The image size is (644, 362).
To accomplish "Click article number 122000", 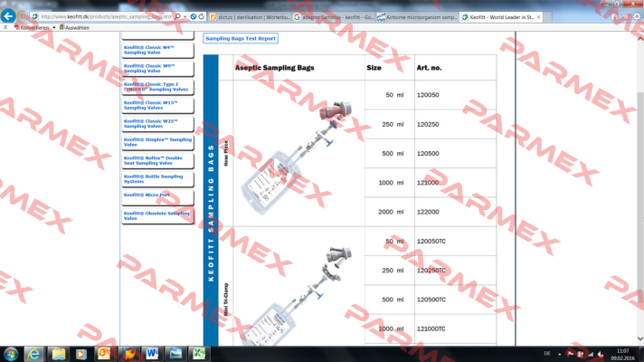I will (428, 212).
